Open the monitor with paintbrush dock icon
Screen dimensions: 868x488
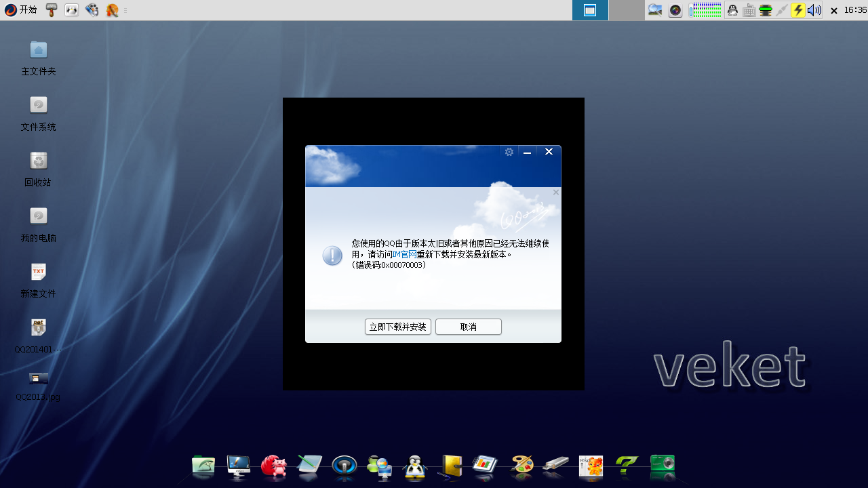(239, 465)
